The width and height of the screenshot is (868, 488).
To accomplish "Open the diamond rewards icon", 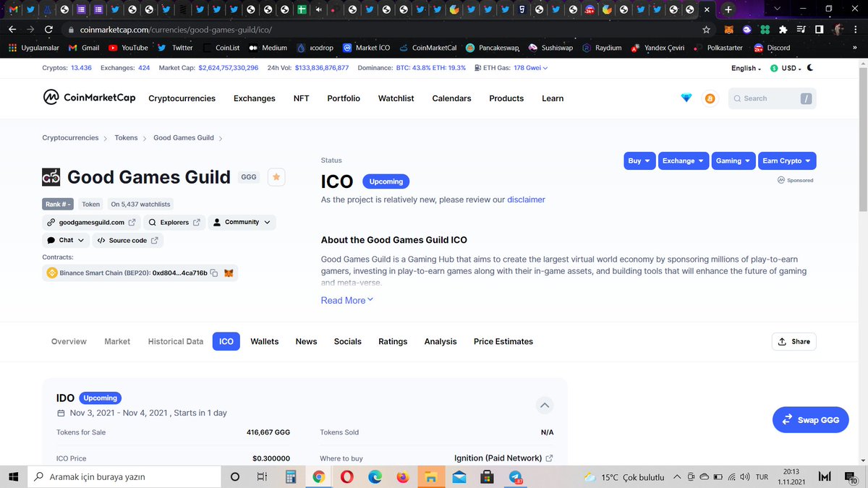I will coord(686,98).
